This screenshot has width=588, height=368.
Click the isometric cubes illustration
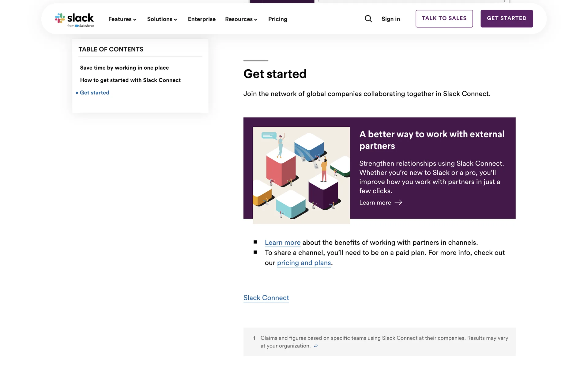pyautogui.click(x=301, y=175)
